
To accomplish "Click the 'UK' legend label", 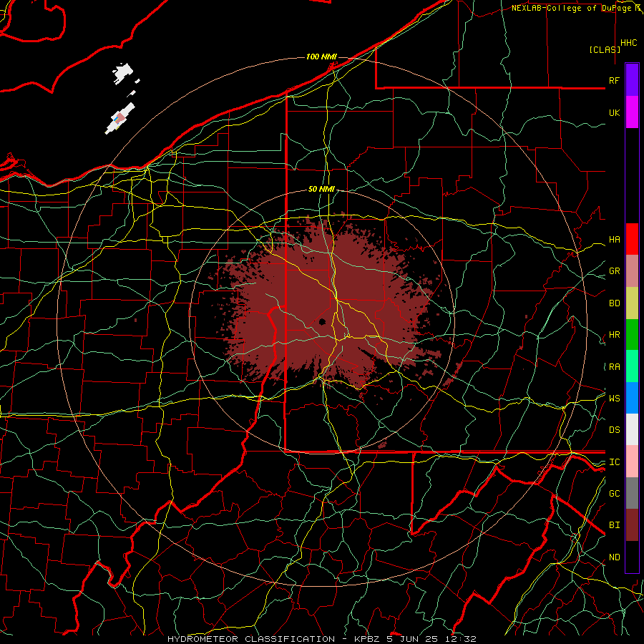I will click(x=614, y=112).
